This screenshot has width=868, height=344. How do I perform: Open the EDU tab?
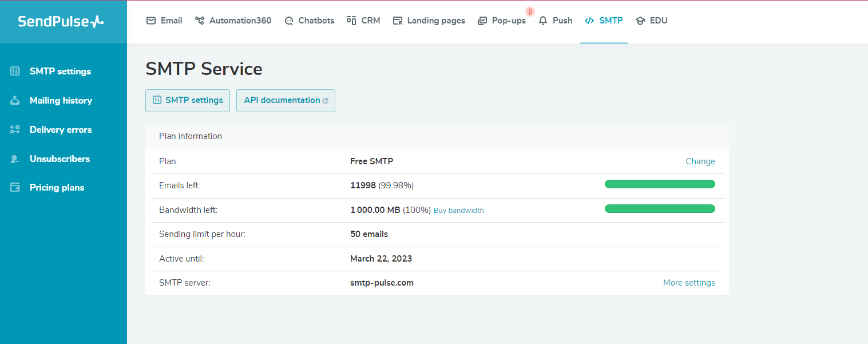click(x=651, y=21)
